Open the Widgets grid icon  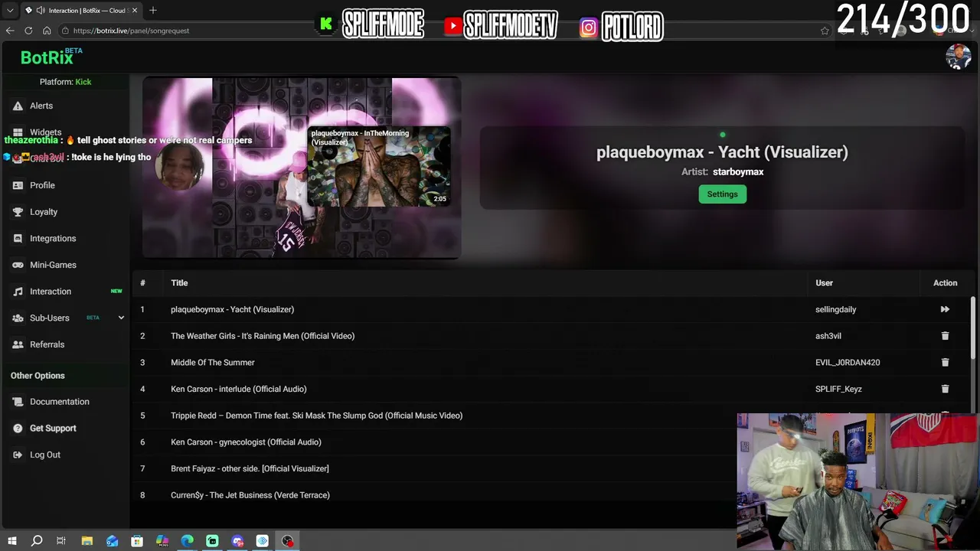pos(18,132)
